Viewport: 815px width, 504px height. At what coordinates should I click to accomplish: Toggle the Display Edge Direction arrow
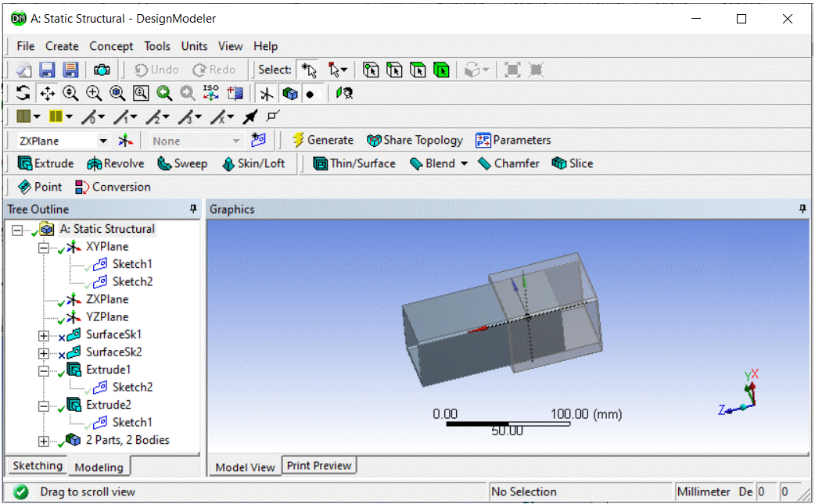[x=250, y=116]
